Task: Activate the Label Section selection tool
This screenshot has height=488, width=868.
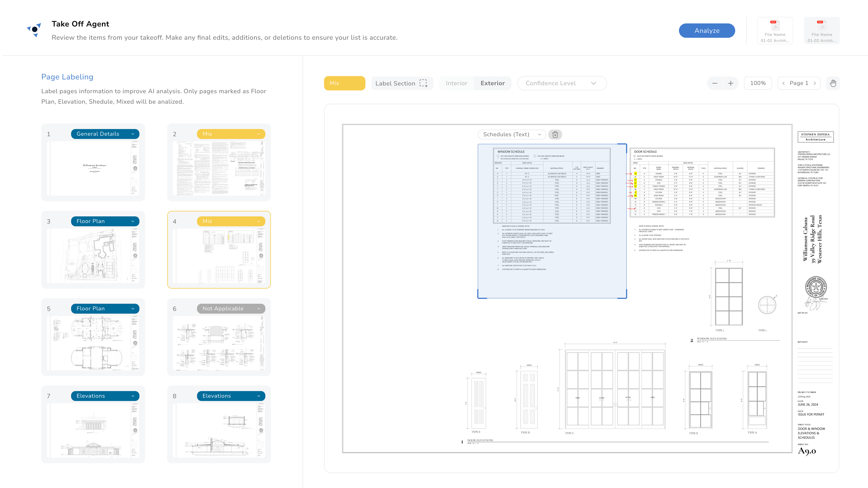Action: (x=402, y=83)
